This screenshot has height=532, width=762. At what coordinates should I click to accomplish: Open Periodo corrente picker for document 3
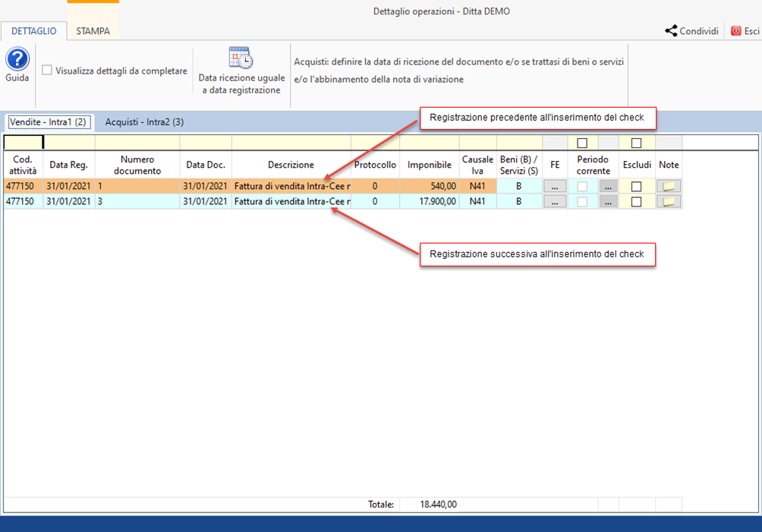pyautogui.click(x=608, y=201)
